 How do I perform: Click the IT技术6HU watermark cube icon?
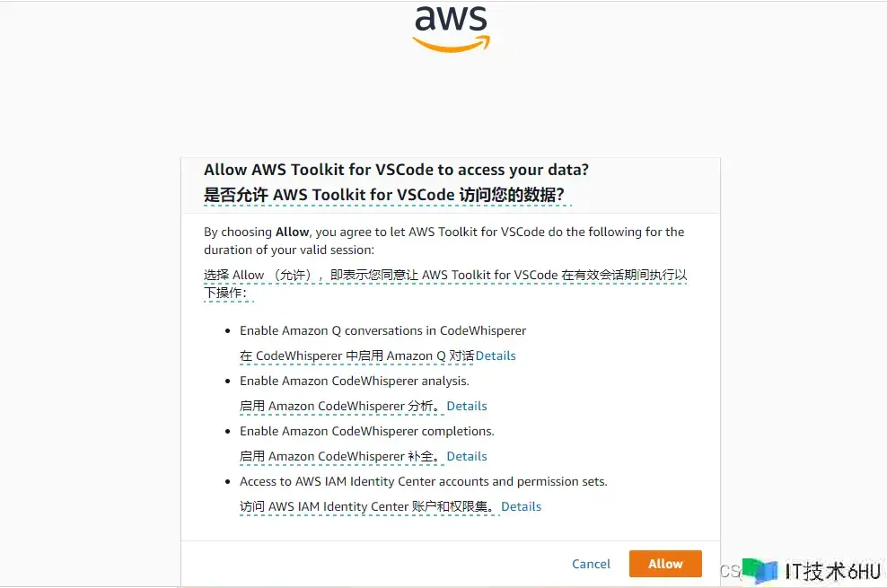click(x=760, y=571)
